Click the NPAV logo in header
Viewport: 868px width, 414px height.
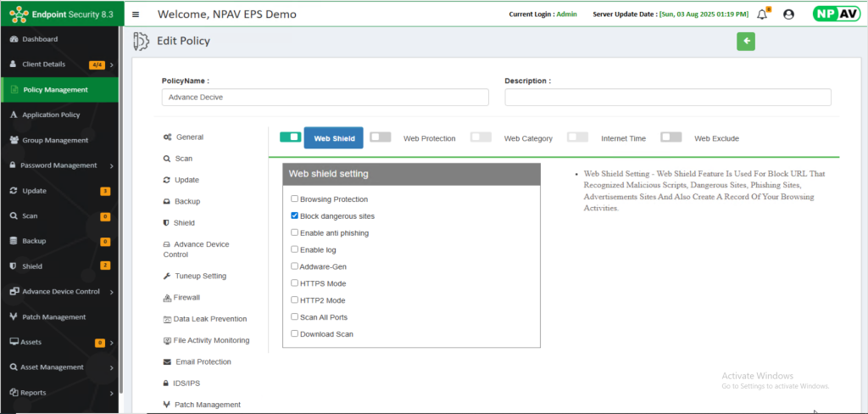tap(835, 14)
